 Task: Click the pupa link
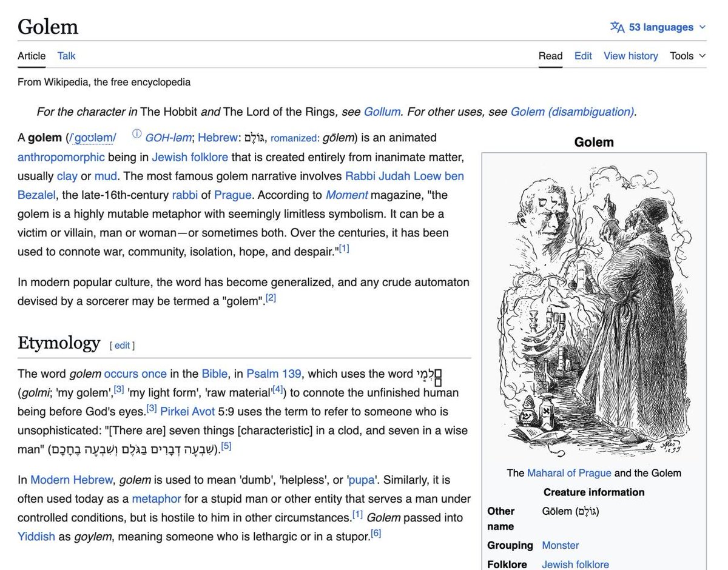click(x=362, y=480)
